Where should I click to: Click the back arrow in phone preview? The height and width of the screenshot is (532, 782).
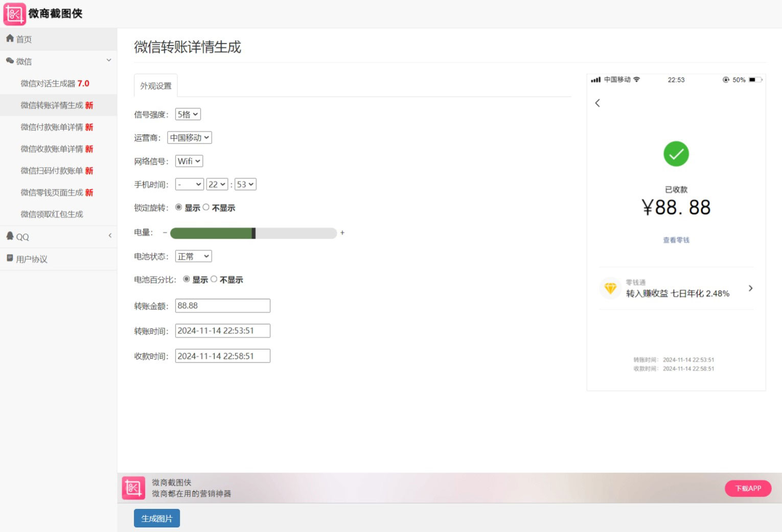[597, 103]
